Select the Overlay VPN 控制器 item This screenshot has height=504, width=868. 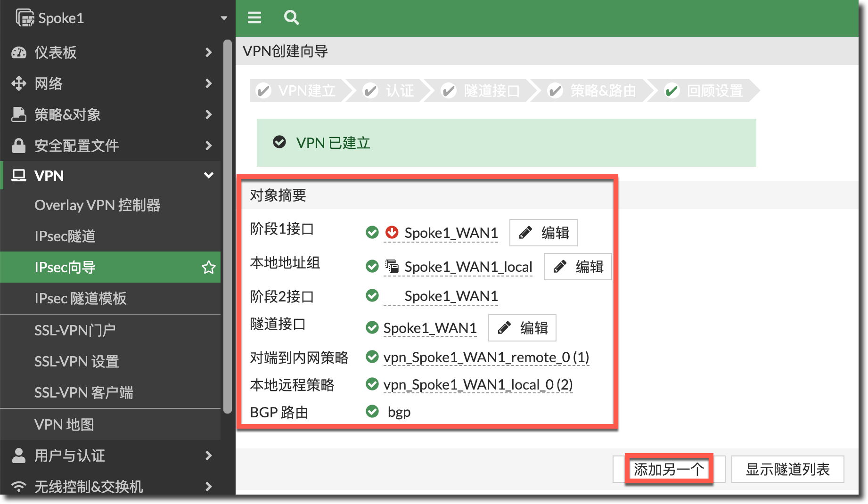[97, 205]
